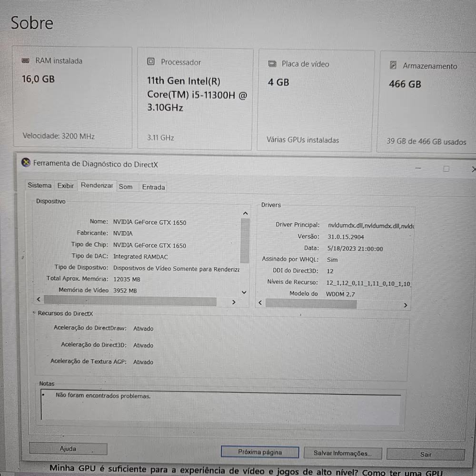Open the Exibir tab
The image size is (476, 476).
point(65,186)
